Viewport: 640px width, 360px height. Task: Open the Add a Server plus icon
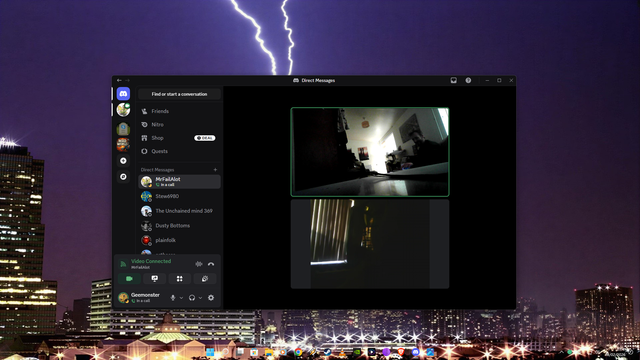123,161
